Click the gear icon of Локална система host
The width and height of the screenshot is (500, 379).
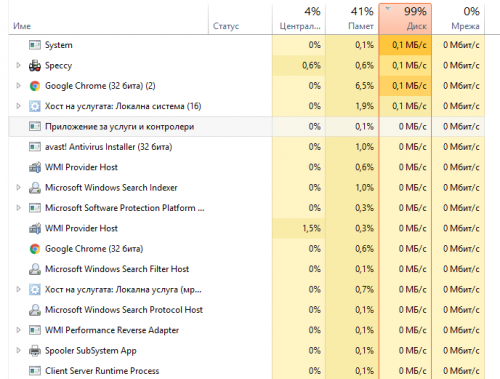point(35,106)
